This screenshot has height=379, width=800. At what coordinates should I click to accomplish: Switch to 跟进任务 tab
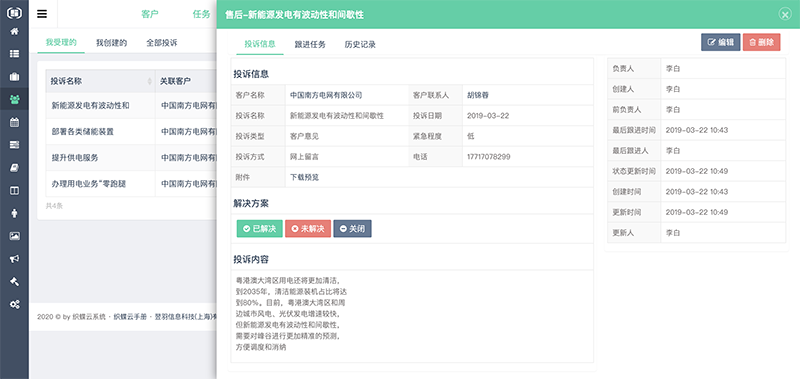coord(310,44)
